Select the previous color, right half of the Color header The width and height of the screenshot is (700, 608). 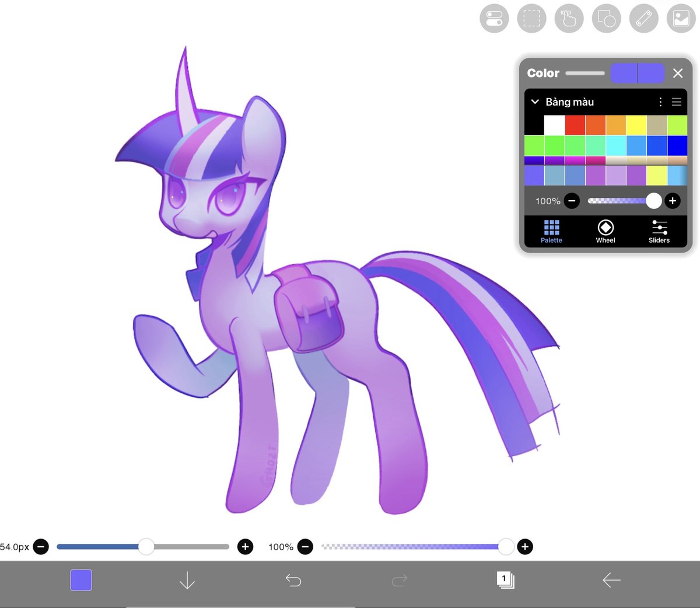652,73
